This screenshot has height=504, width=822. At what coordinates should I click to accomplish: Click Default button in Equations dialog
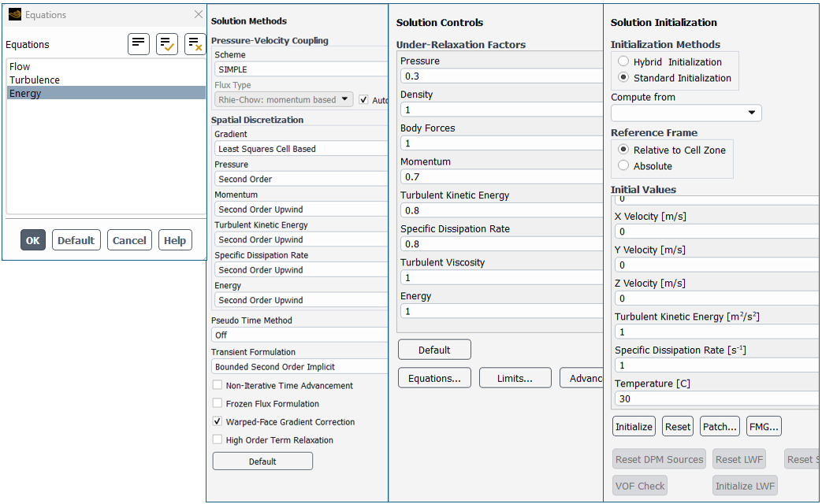tap(76, 240)
